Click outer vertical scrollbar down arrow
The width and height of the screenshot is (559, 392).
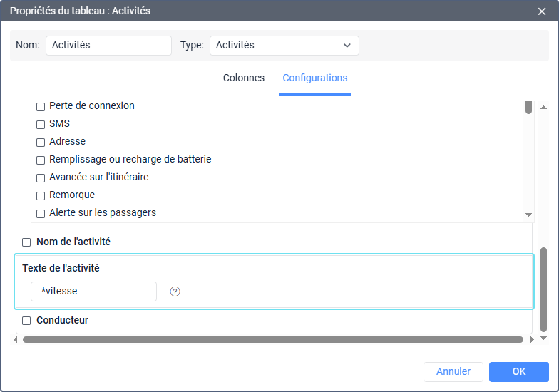[x=543, y=338]
